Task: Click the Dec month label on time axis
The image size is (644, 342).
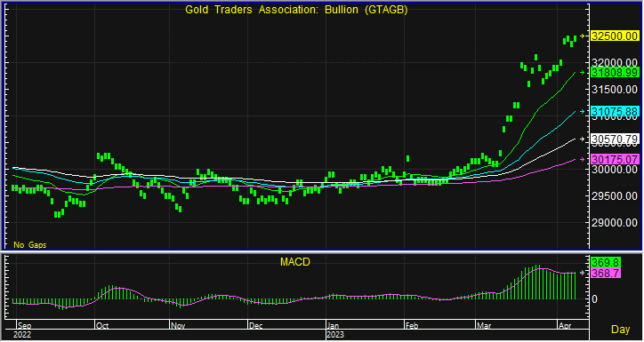Action: click(256, 326)
